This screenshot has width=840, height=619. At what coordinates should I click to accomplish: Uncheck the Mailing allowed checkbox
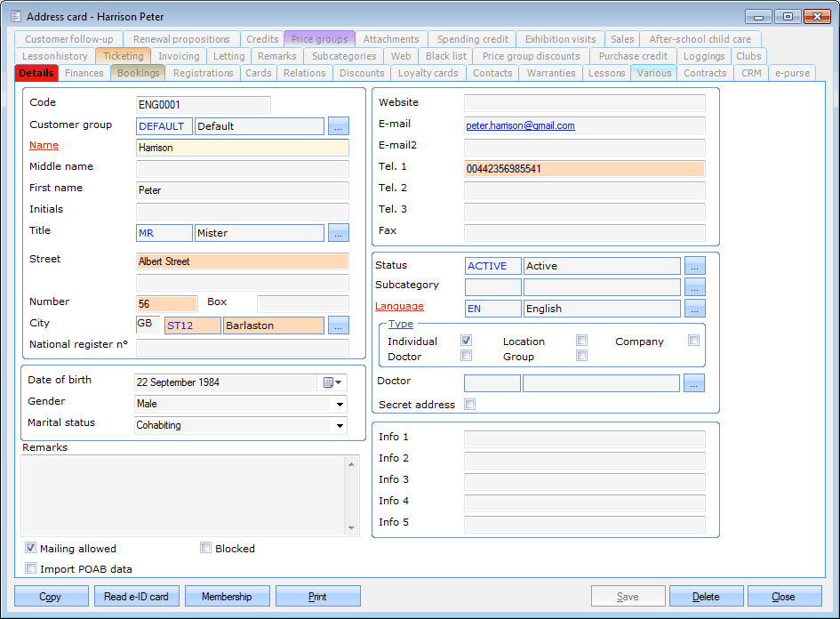(31, 549)
